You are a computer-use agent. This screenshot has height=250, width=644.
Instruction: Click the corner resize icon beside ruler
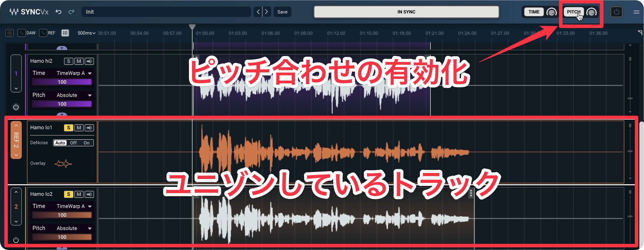[640, 33]
